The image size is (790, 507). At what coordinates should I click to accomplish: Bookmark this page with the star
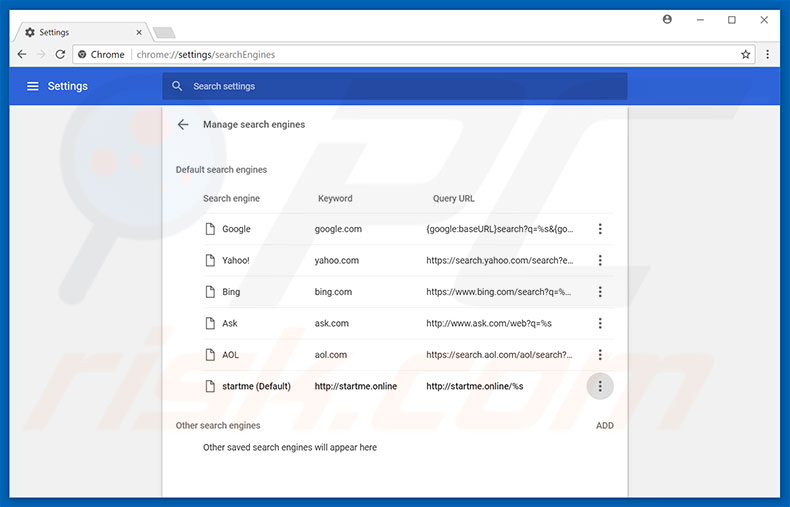tap(746, 54)
